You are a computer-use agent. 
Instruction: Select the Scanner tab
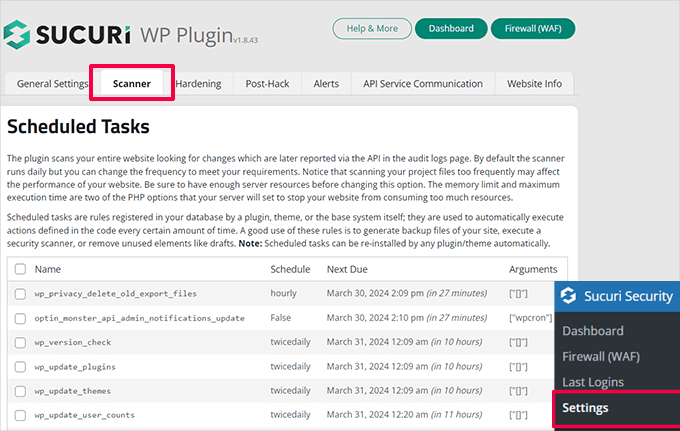click(x=132, y=84)
